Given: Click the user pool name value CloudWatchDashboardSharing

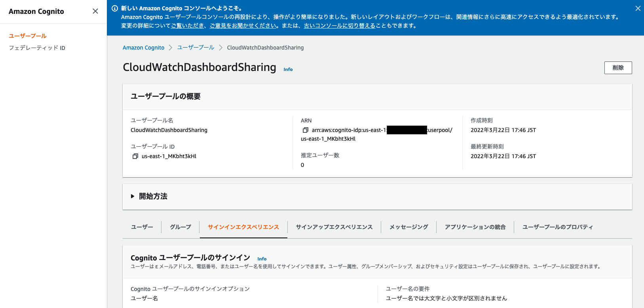Looking at the screenshot, I should click(169, 130).
